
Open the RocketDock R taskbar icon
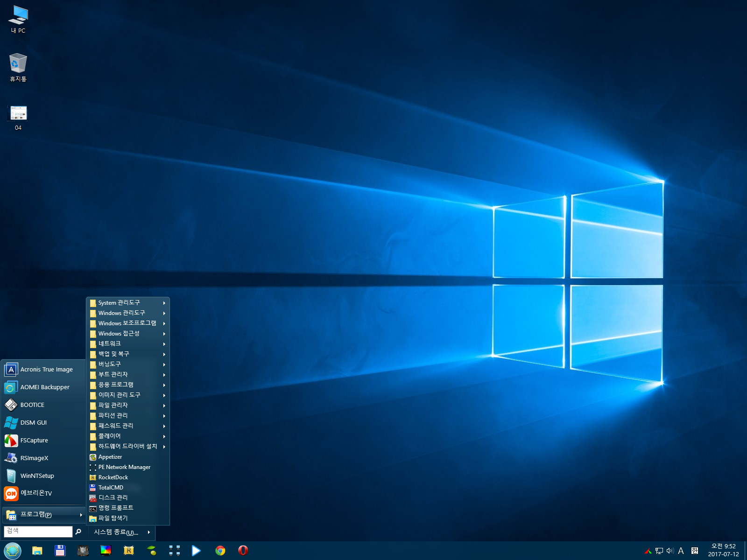coord(129,551)
